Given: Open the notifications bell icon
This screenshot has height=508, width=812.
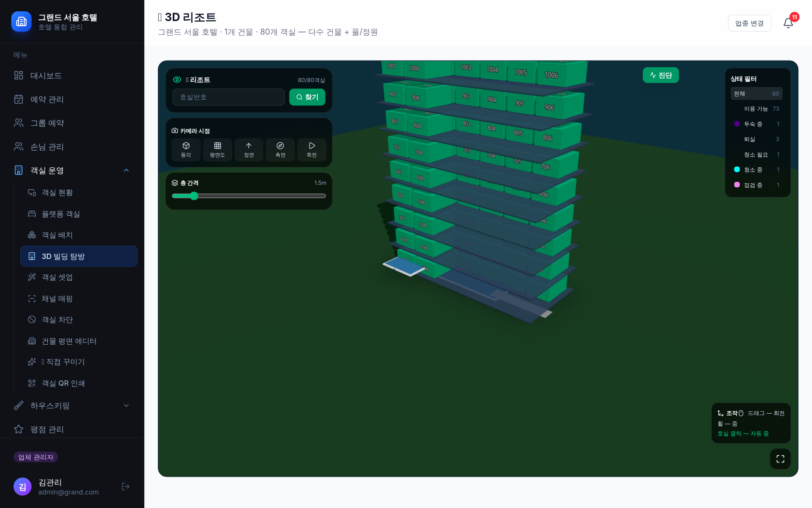Looking at the screenshot, I should tap(788, 23).
